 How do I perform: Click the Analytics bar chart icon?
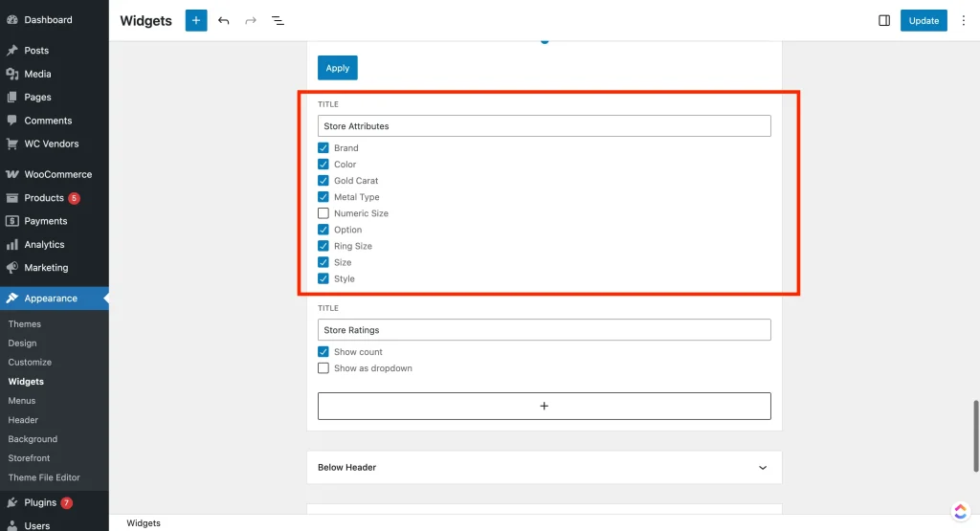click(x=12, y=245)
